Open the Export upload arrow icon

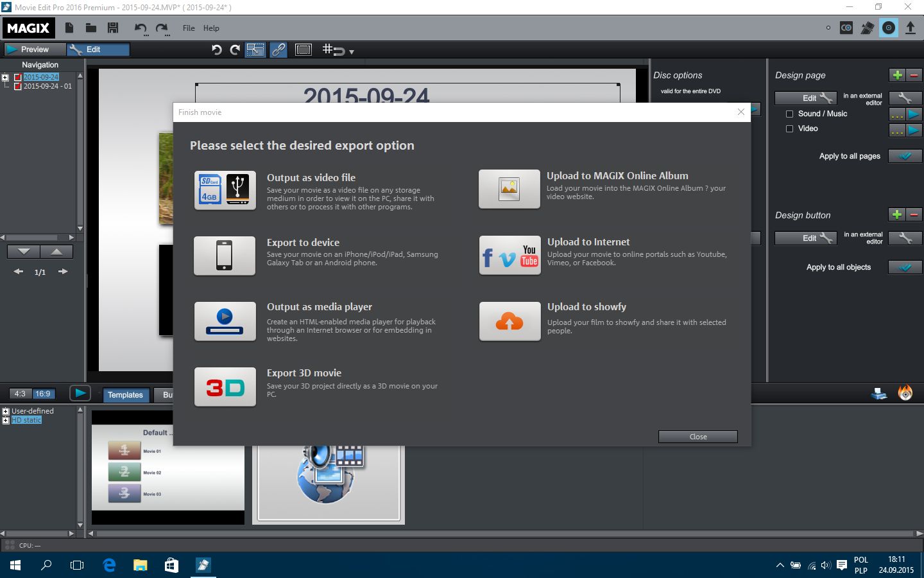910,28
